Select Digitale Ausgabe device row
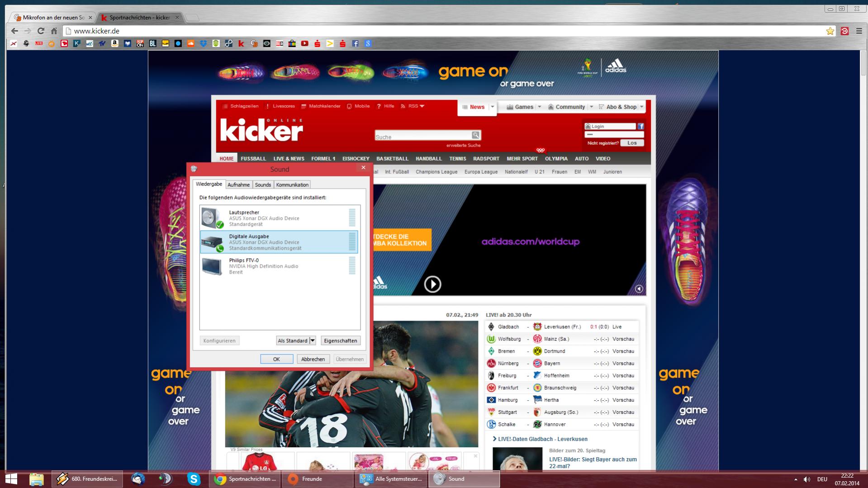 click(279, 242)
